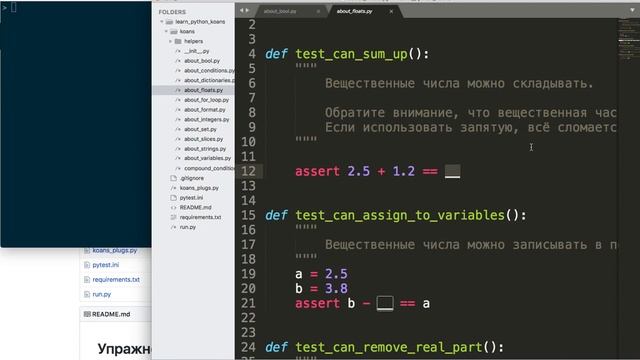Image resolution: width=640 pixels, height=360 pixels.
Task: Click the .gitignore file icon
Action: 173,178
